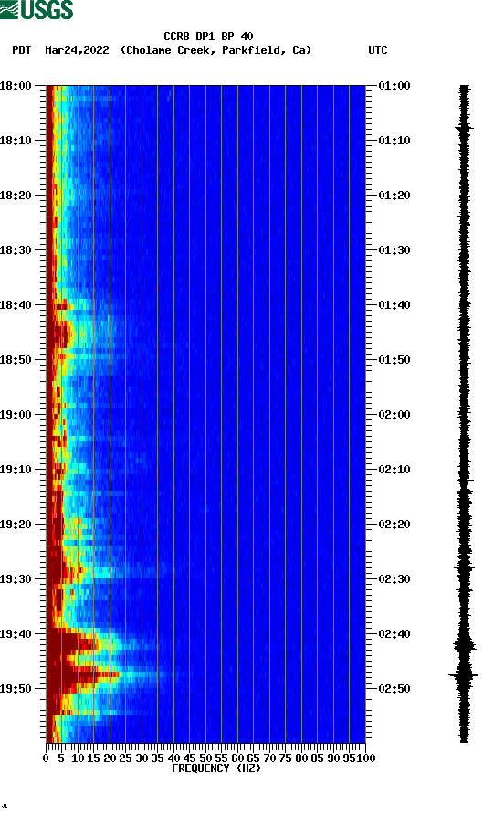
Task: Click the 19:40 PDT time label
Action: pyautogui.click(x=16, y=634)
